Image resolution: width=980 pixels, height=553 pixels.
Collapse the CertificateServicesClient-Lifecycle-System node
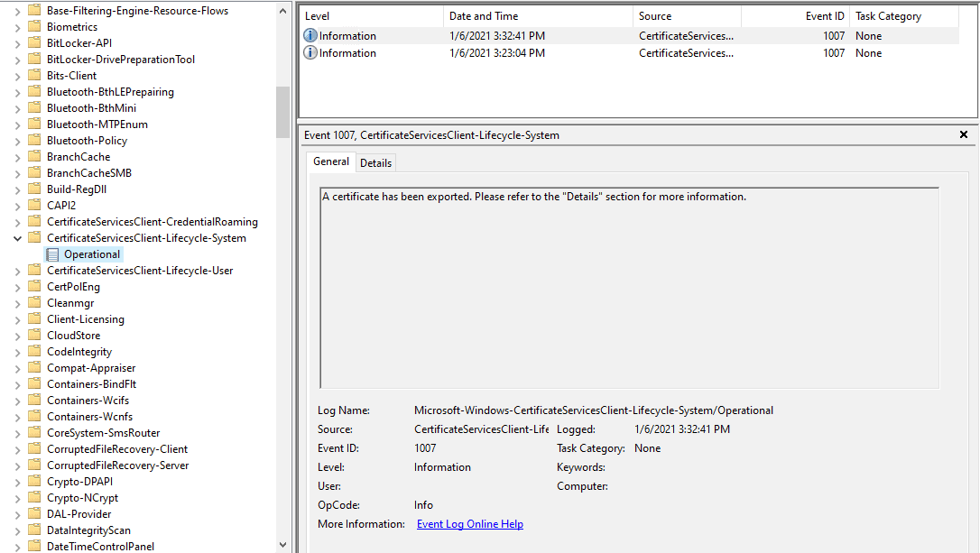pyautogui.click(x=18, y=237)
